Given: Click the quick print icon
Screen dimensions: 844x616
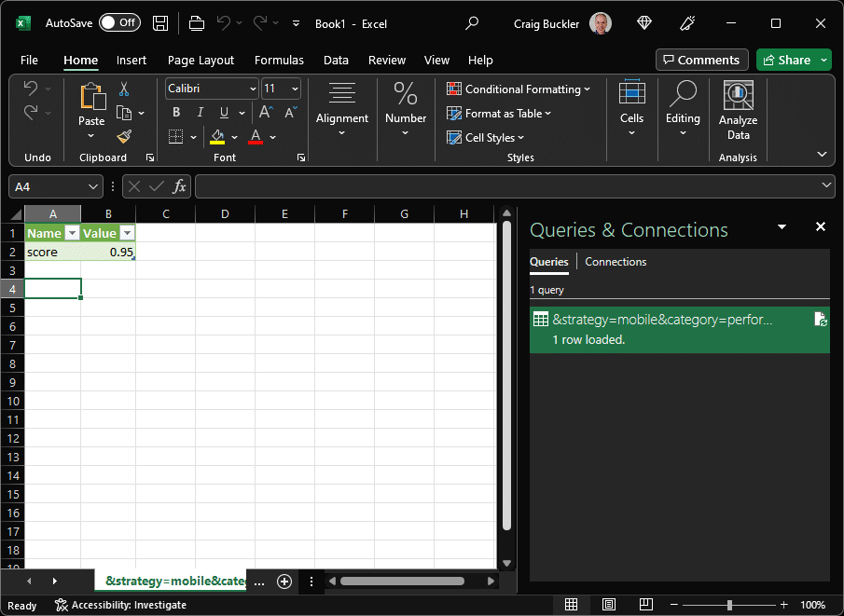Looking at the screenshot, I should click(196, 22).
